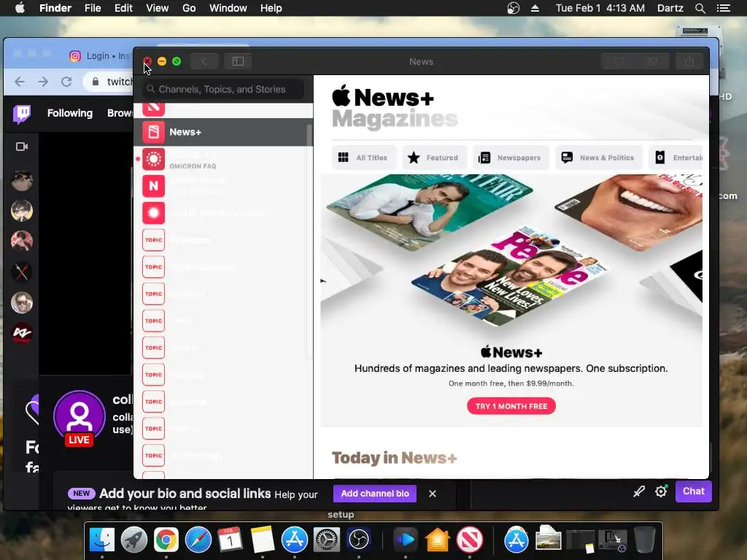Screen dimensions: 747x560
Task: Open Notification Center list icon
Action: coord(724,8)
